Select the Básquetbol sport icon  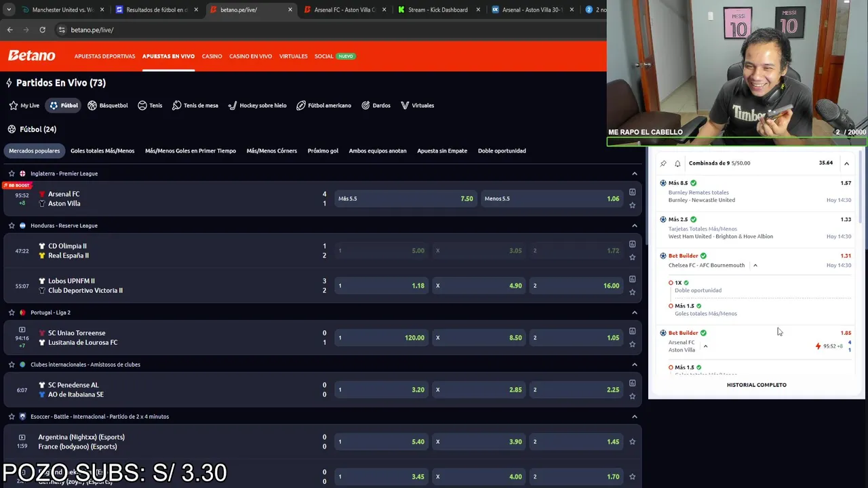pyautogui.click(x=92, y=106)
